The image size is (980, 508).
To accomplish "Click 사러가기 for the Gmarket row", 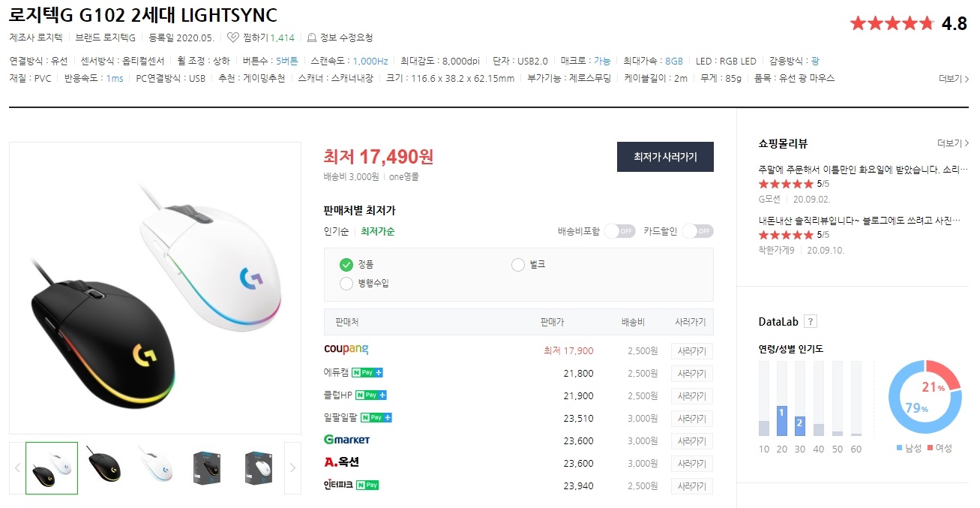I will tap(691, 441).
